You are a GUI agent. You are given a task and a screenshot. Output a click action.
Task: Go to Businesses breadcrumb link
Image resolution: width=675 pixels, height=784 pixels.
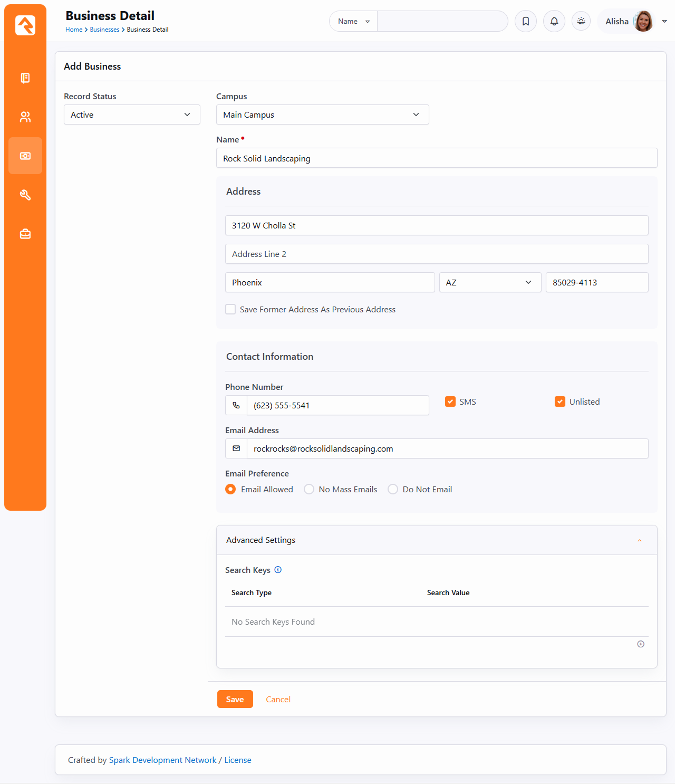click(x=104, y=30)
